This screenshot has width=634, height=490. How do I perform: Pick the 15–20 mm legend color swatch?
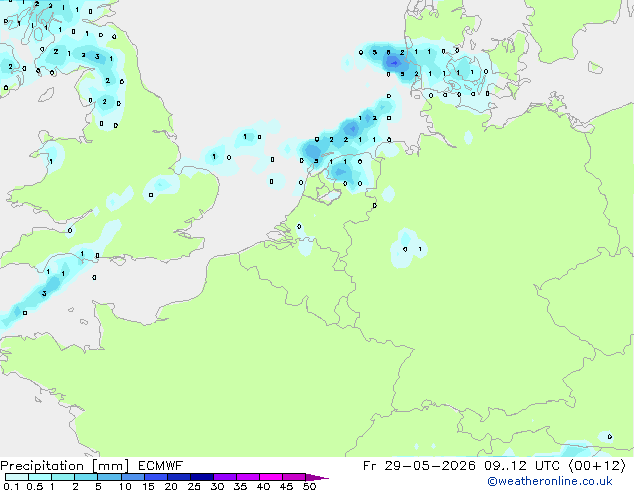pos(155,477)
